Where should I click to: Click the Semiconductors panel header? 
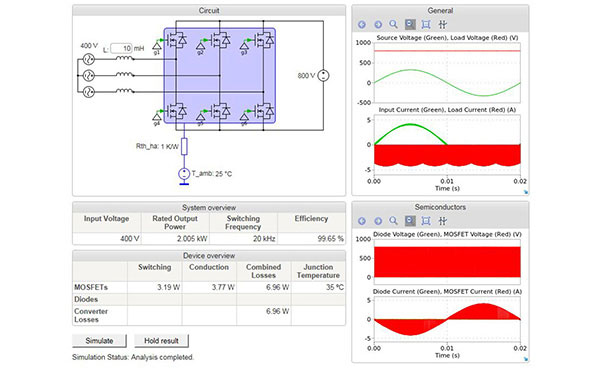point(440,207)
